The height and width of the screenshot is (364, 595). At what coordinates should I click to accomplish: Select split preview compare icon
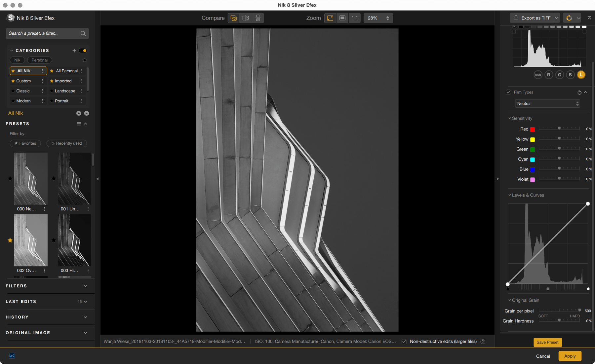[246, 18]
